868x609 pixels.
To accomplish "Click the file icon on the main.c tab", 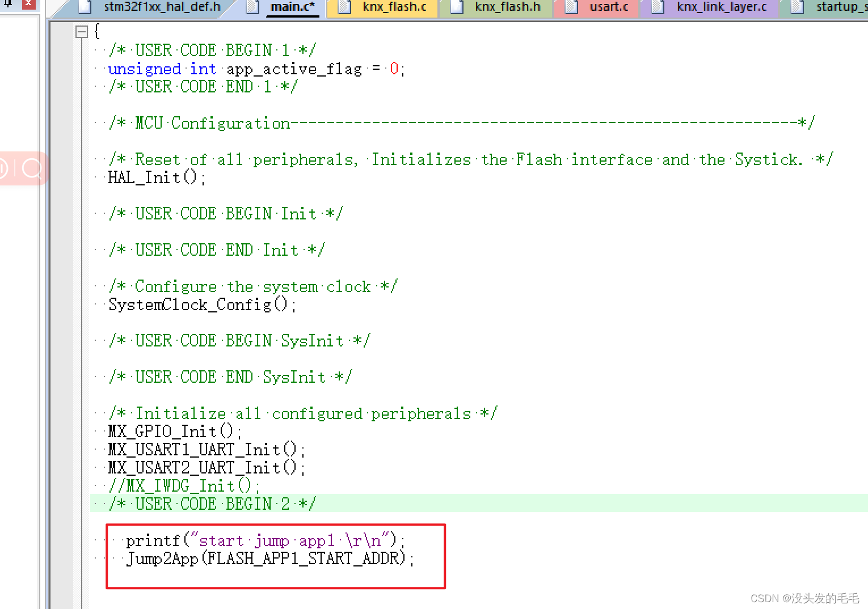I will click(252, 7).
